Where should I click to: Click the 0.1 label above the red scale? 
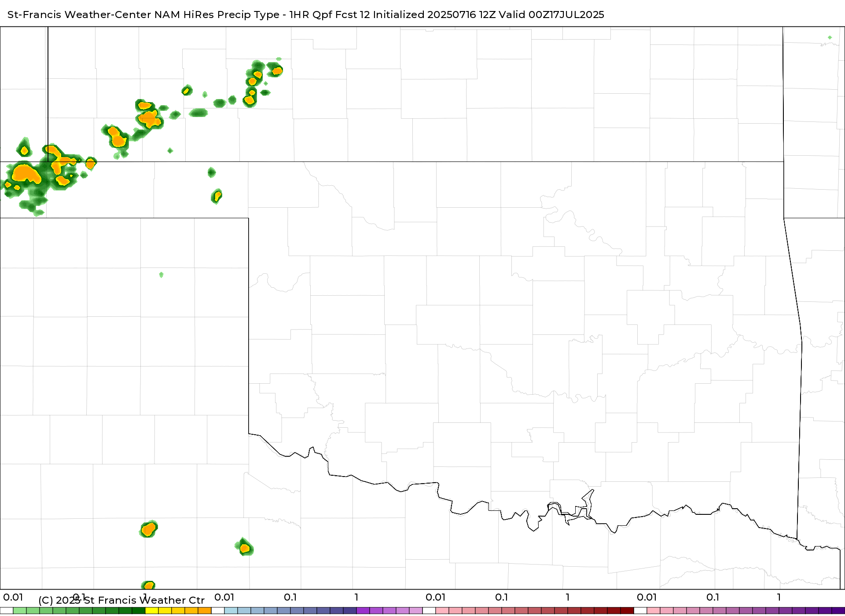502,597
